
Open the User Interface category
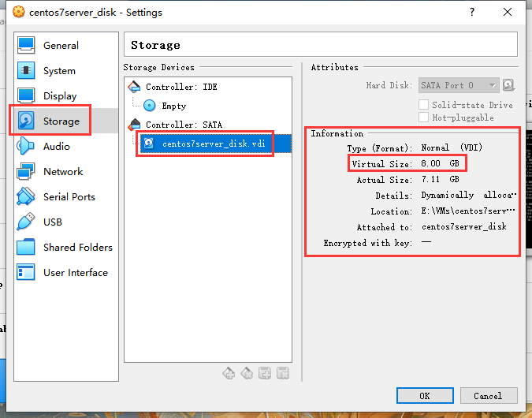(x=66, y=272)
